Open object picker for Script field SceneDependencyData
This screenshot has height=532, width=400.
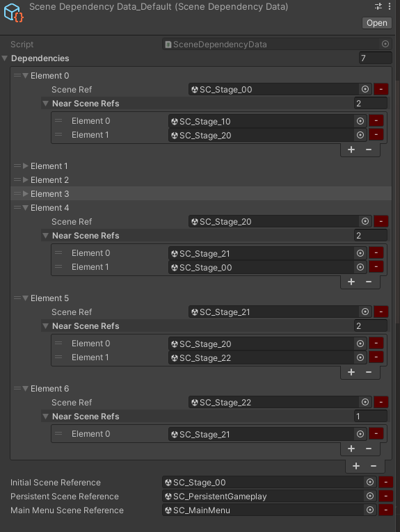click(x=385, y=44)
